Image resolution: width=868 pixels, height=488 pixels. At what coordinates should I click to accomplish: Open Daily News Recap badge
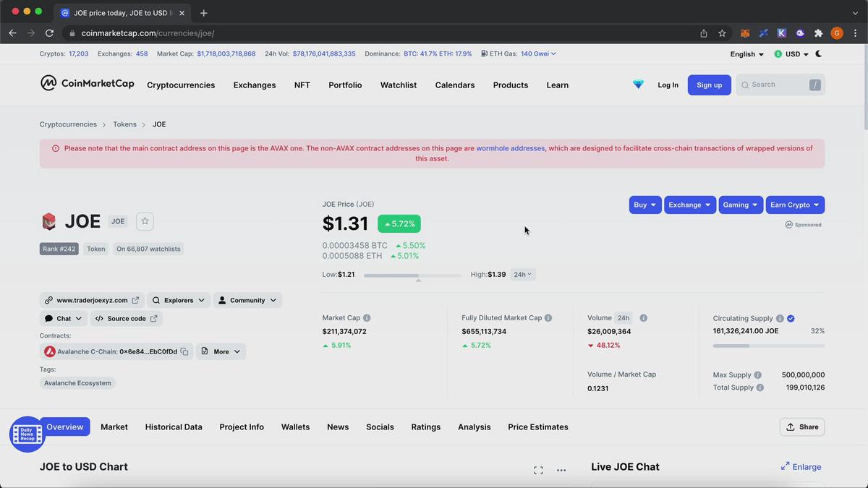tap(27, 434)
